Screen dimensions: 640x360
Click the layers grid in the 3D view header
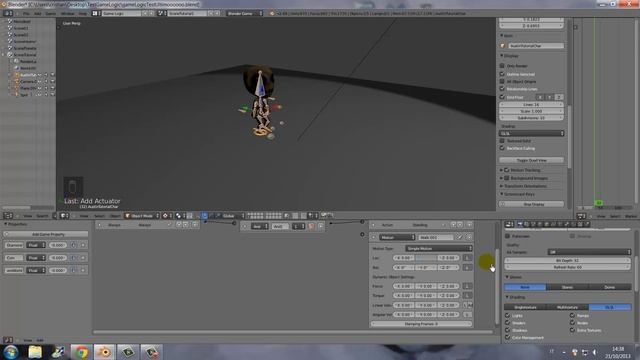coord(264,216)
